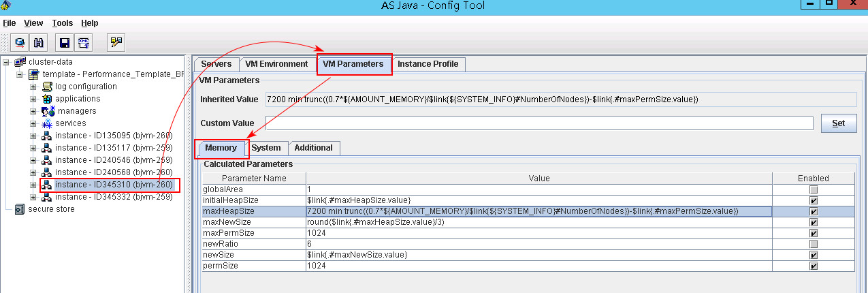
Task: Click the binoculars search toolbar icon
Action: point(39,43)
